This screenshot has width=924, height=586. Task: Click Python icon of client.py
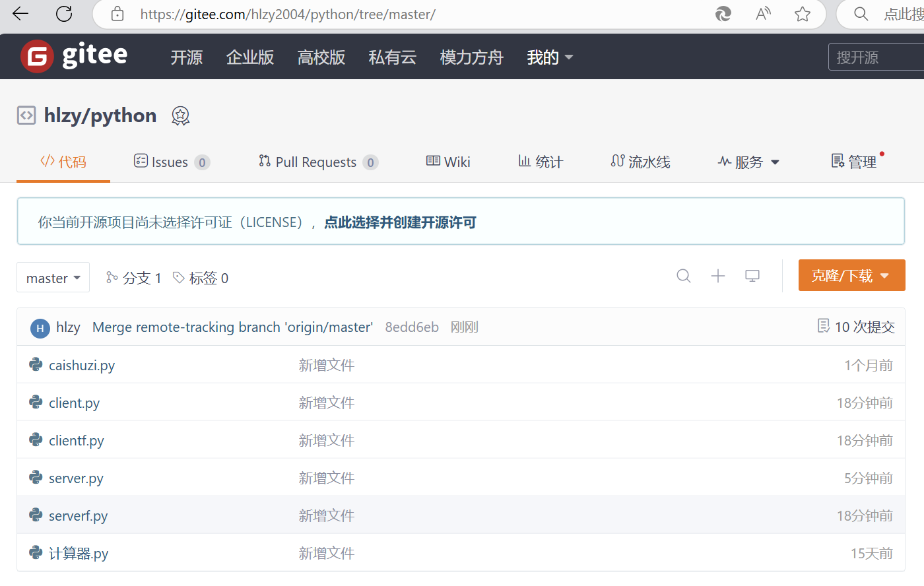point(36,402)
